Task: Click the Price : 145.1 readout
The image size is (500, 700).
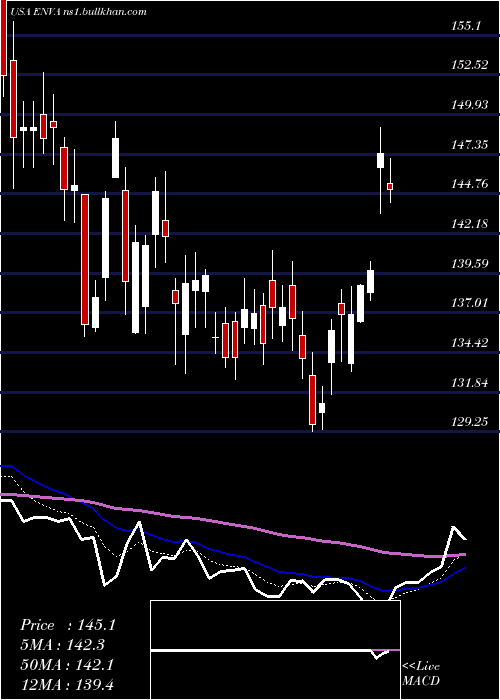Action: (x=68, y=625)
